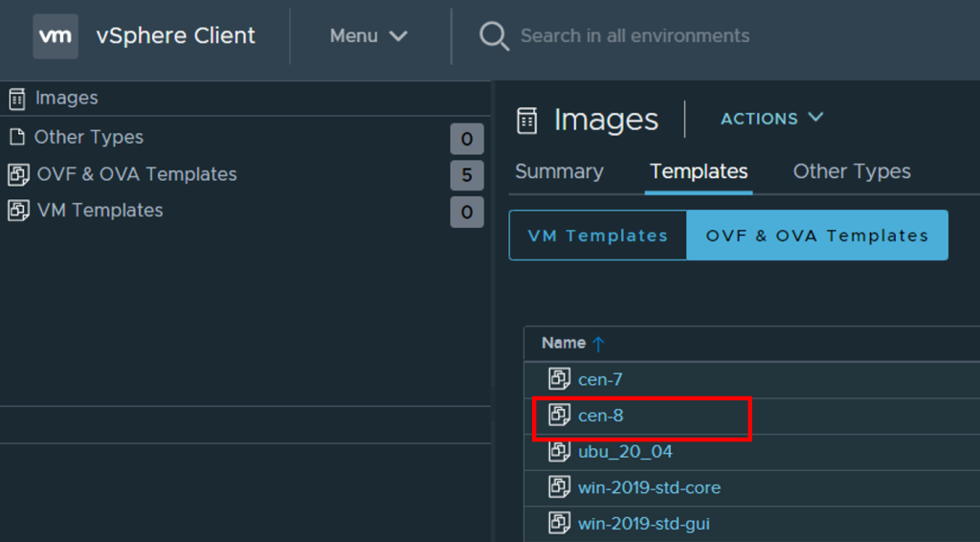Open the Other Types tab

pyautogui.click(x=851, y=172)
